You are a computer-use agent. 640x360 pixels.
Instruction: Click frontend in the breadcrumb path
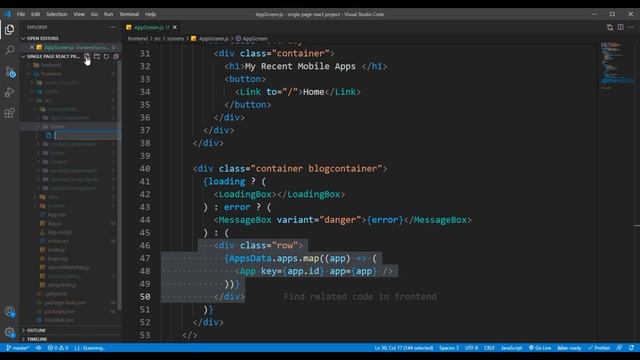138,39
